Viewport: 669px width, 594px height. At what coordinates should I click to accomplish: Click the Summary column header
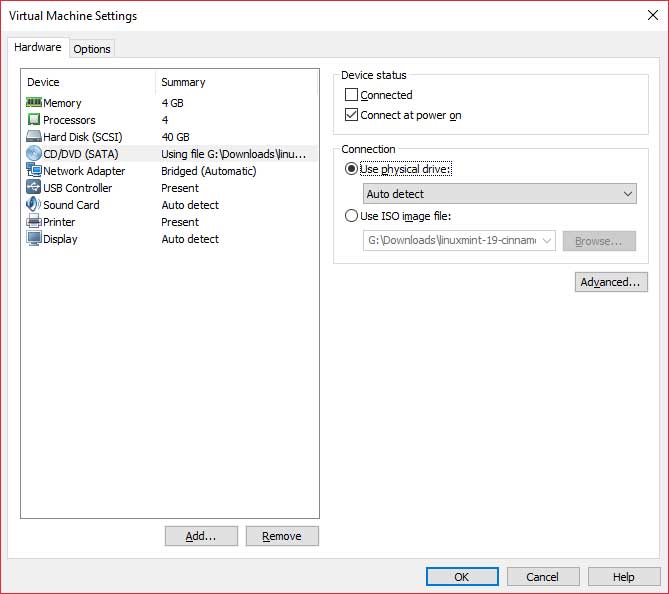point(183,82)
